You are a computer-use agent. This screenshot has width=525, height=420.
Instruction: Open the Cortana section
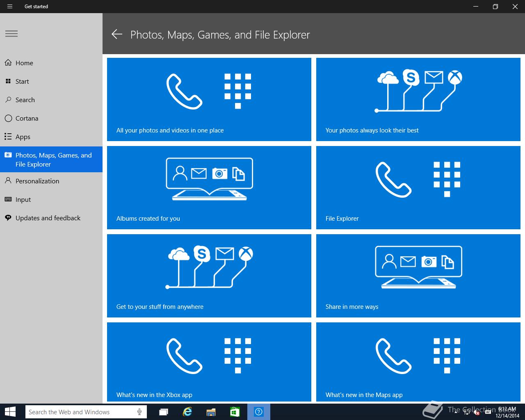pos(51,118)
